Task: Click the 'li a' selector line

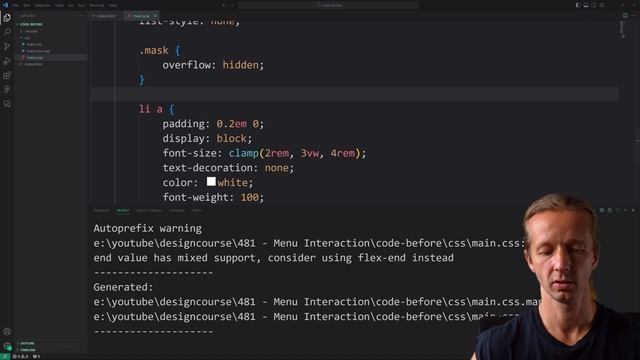Action: point(156,109)
